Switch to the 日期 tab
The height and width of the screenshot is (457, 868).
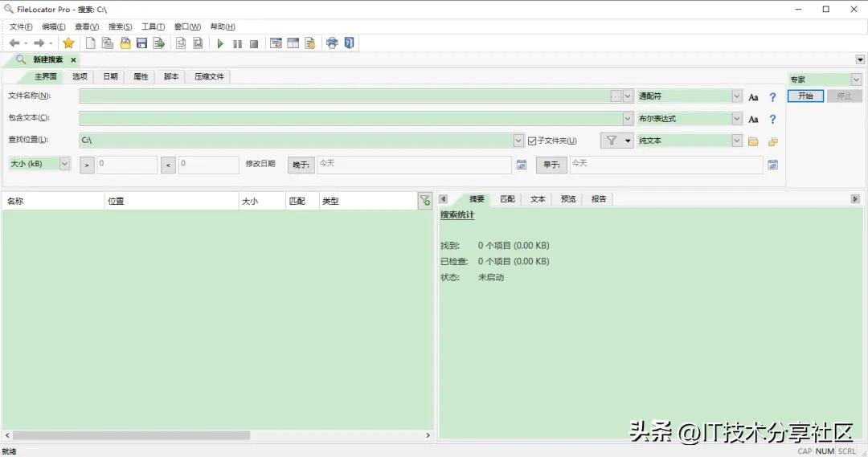tap(110, 77)
